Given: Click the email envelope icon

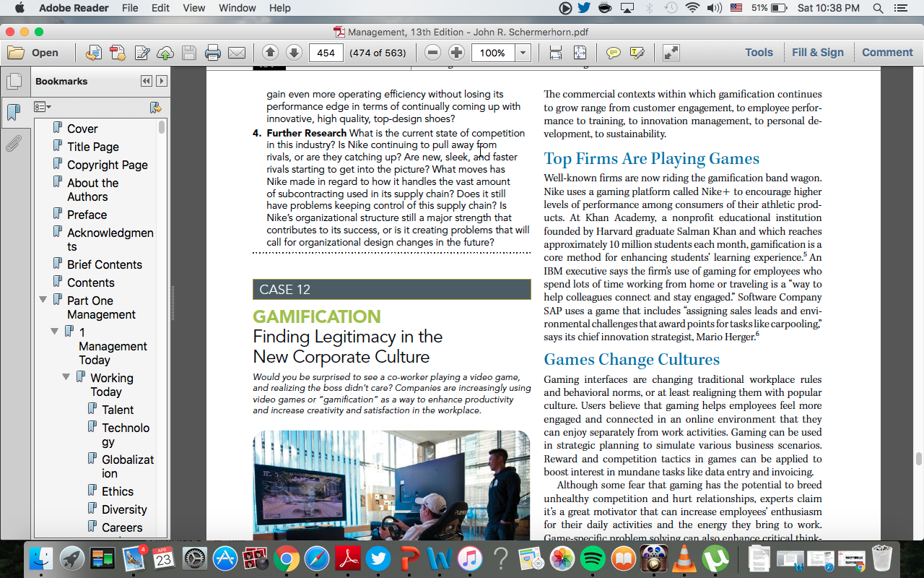Looking at the screenshot, I should coord(236,53).
